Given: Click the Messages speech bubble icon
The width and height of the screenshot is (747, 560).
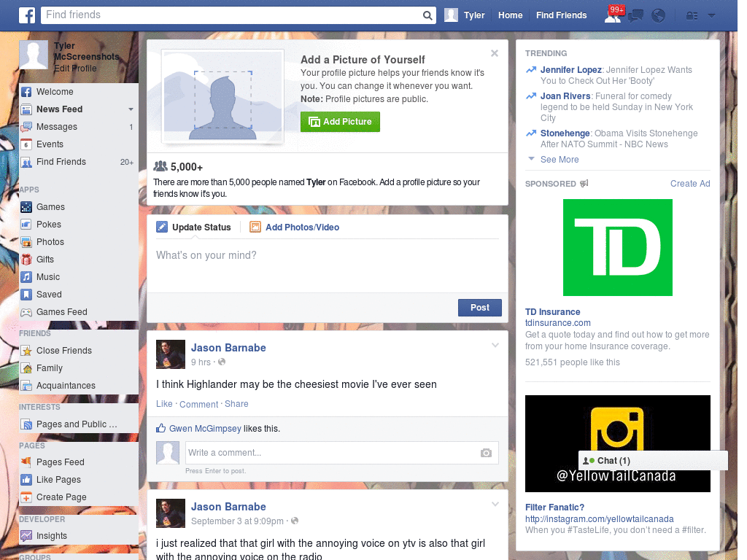Looking at the screenshot, I should pyautogui.click(x=26, y=127).
